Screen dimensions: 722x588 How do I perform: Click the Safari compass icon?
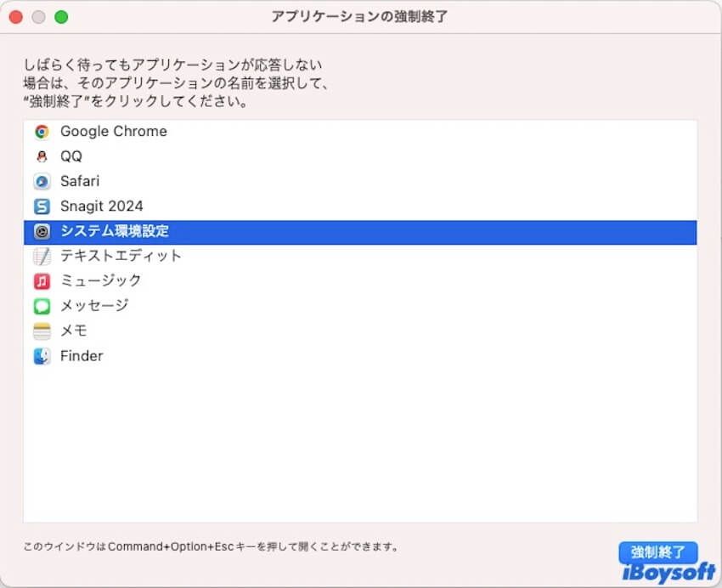pos(41,181)
